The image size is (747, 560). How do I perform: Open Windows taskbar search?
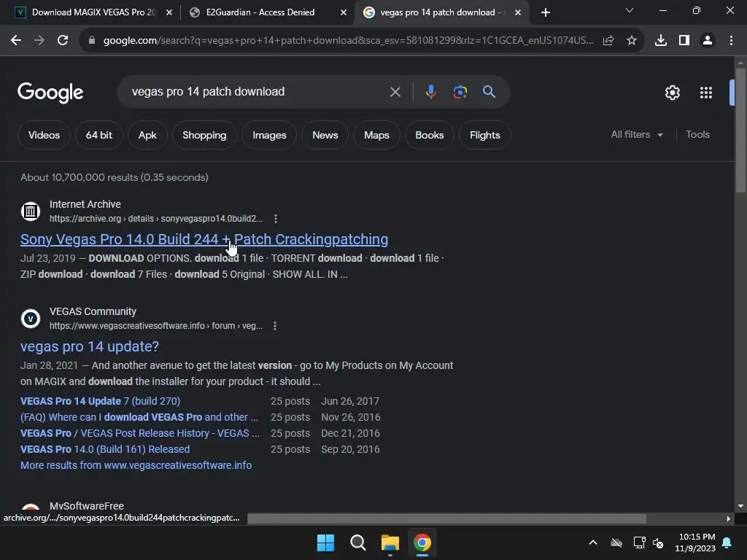tap(357, 542)
